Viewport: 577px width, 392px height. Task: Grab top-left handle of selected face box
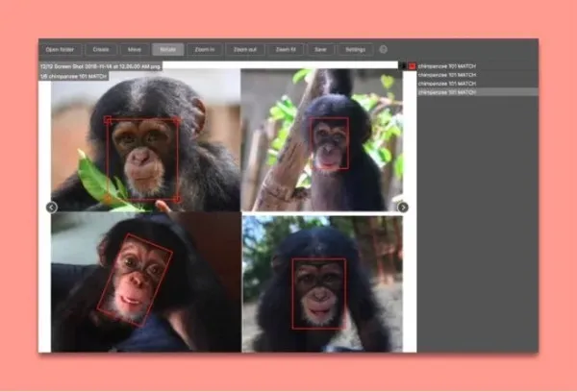108,119
